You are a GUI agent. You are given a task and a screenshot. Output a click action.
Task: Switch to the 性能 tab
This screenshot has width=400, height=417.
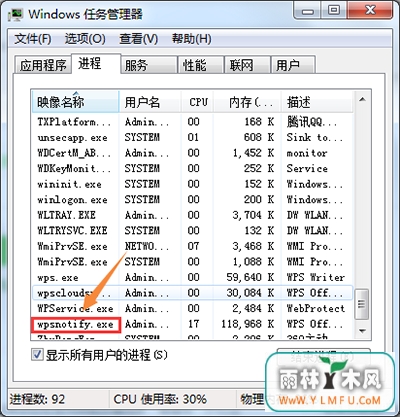click(x=200, y=65)
